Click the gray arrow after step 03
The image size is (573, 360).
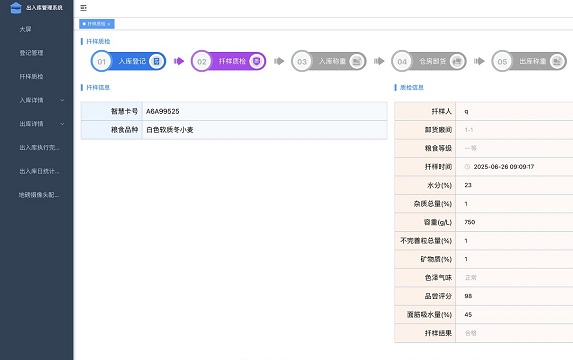click(379, 61)
